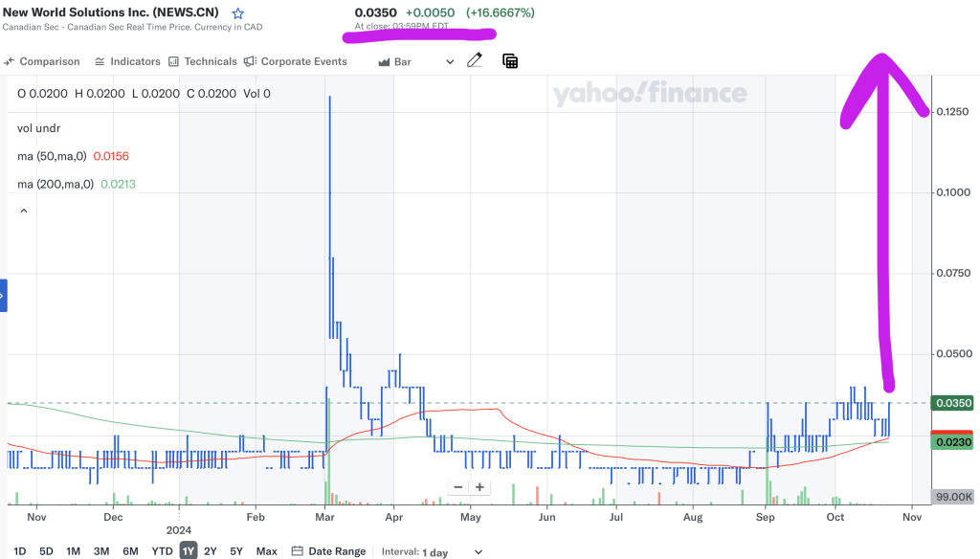The width and height of the screenshot is (980, 559).
Task: Select the 1D time range
Action: pyautogui.click(x=19, y=551)
